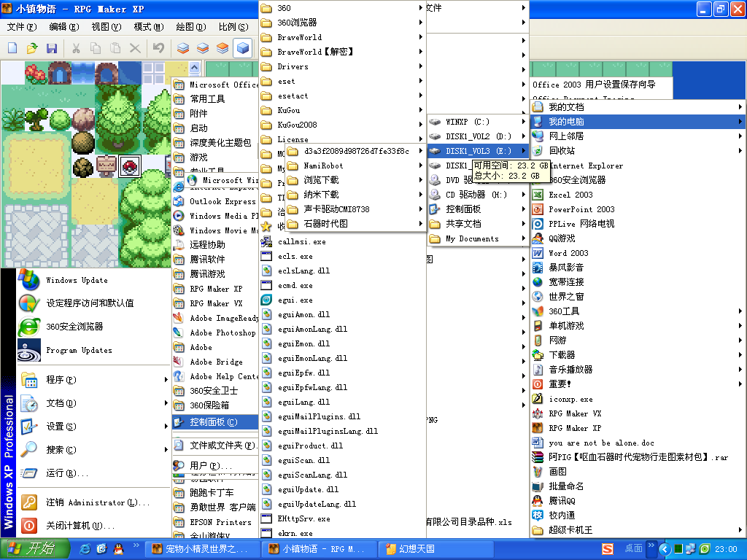Expand the Drivers folder submenu

(x=342, y=66)
